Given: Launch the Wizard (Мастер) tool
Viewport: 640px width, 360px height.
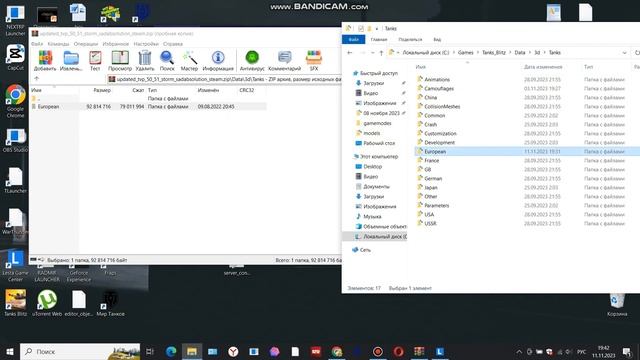Looking at the screenshot, I should tap(189, 61).
